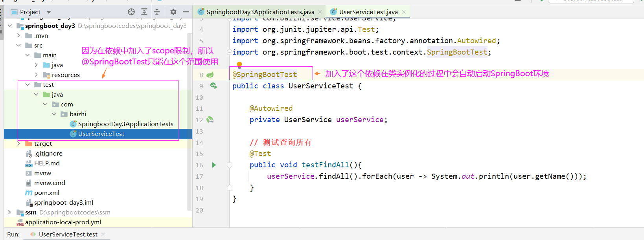Open the Project view dropdown

pos(49,12)
